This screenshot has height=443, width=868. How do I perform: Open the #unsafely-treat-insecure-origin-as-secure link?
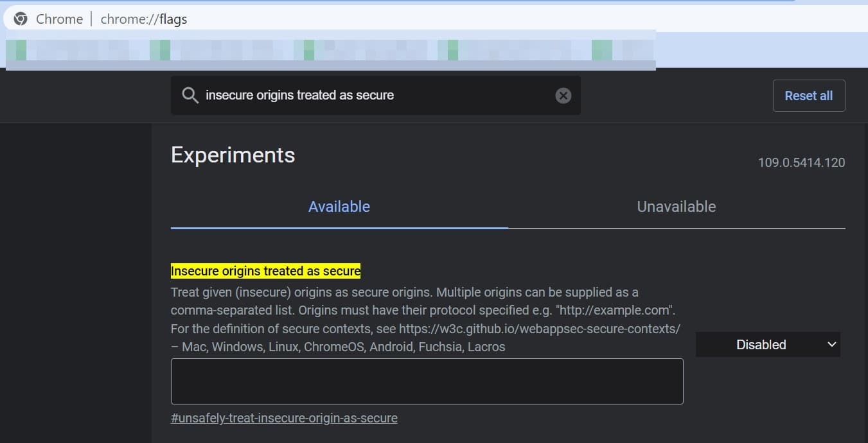tap(284, 418)
